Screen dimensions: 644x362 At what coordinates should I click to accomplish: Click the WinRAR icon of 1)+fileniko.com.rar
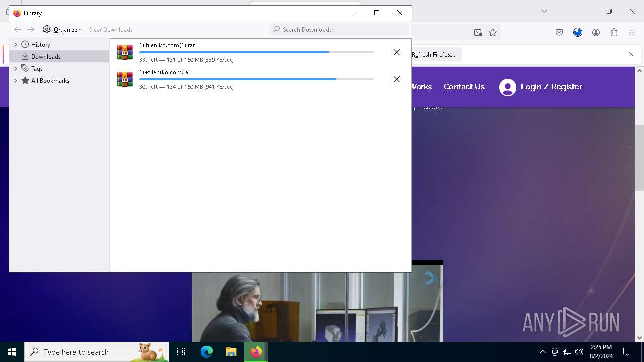click(x=125, y=79)
